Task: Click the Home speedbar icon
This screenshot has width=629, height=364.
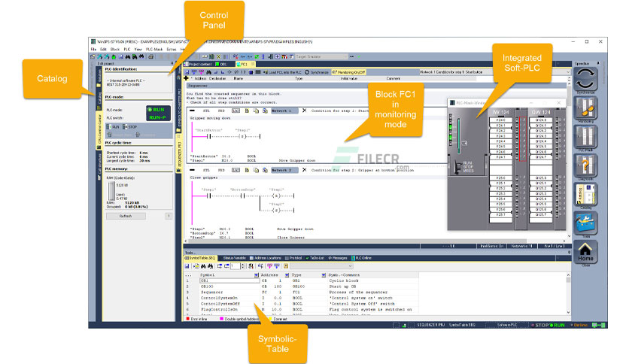Action: pyautogui.click(x=585, y=252)
